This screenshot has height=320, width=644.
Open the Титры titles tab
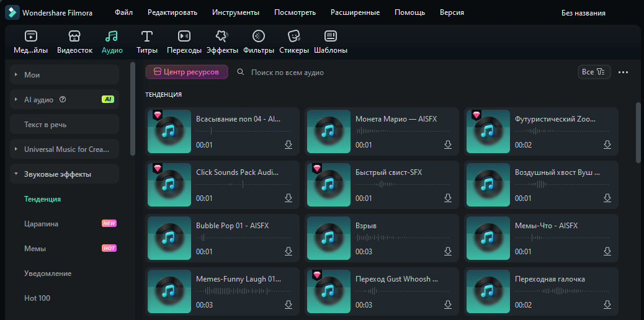click(147, 42)
